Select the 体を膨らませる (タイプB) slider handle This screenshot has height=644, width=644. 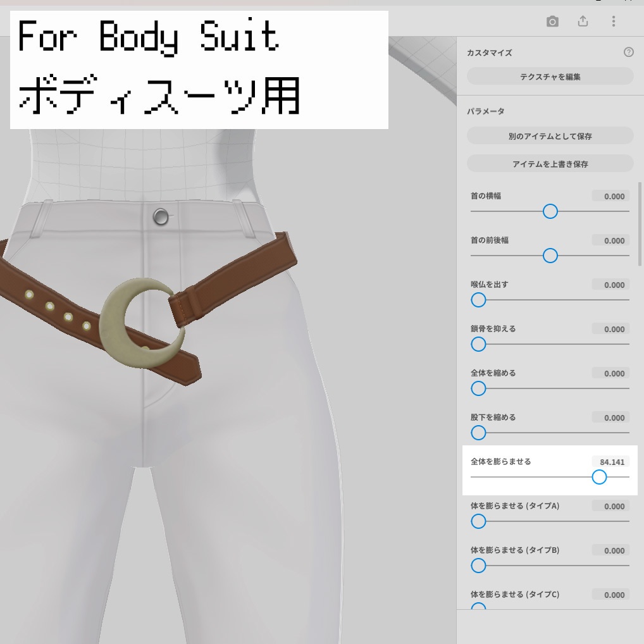tap(478, 566)
